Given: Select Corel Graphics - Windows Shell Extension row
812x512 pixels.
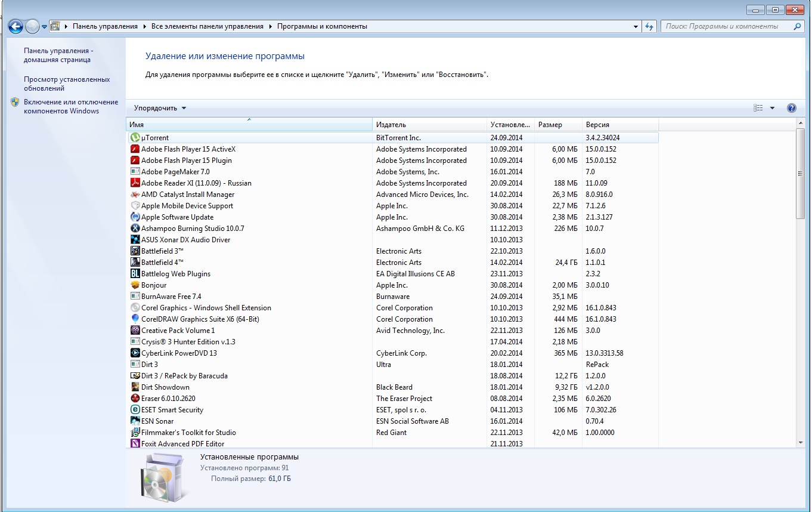Looking at the screenshot, I should tap(392, 308).
